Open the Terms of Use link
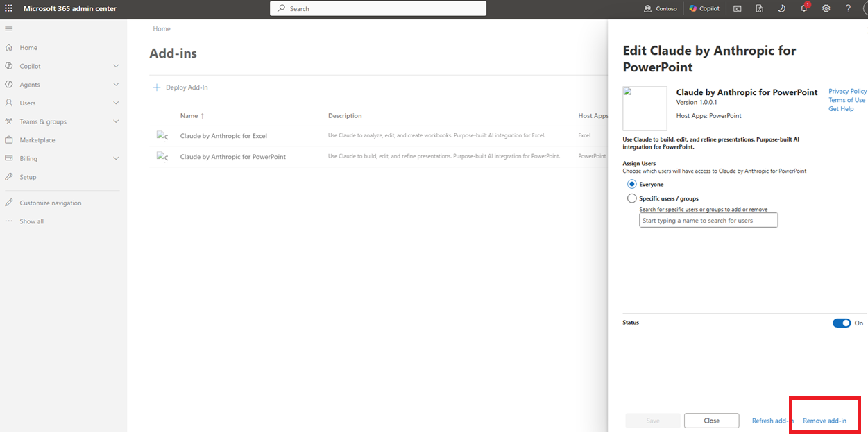868x440 pixels. coord(846,100)
